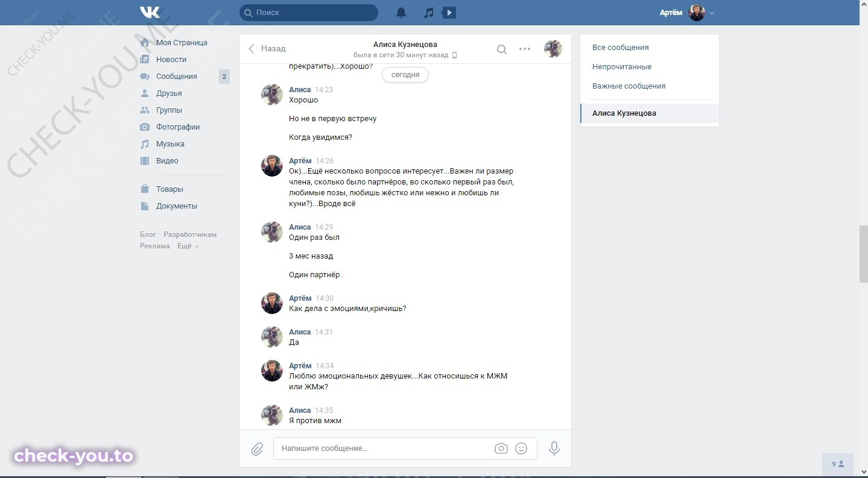Click the people icon next to Группы
868x478 pixels.
(x=145, y=110)
